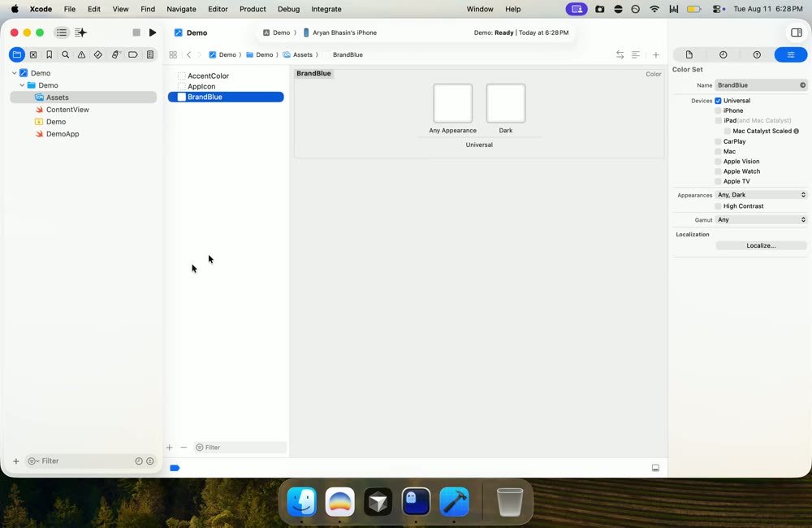Enable the iPad device checkbox
This screenshot has width=812, height=528.
coord(718,120)
